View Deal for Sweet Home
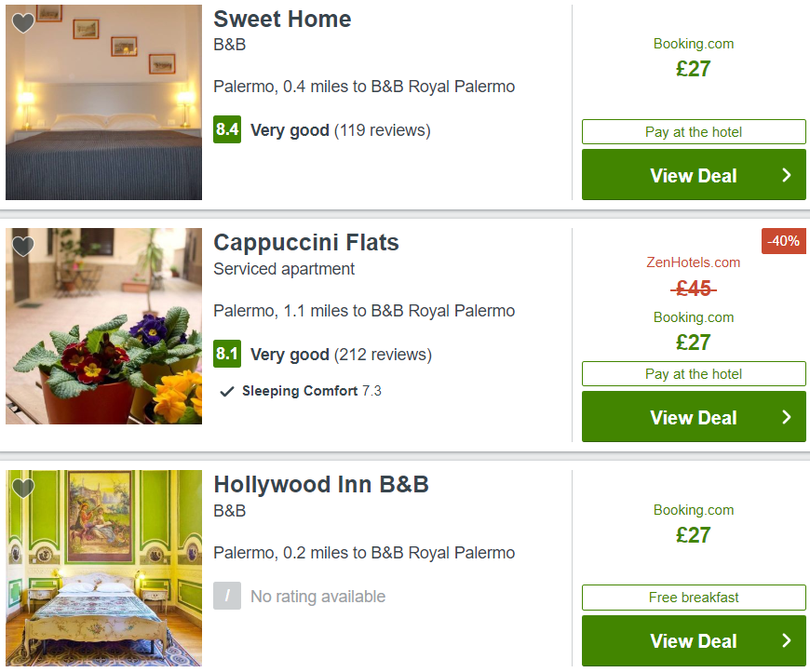 694,175
